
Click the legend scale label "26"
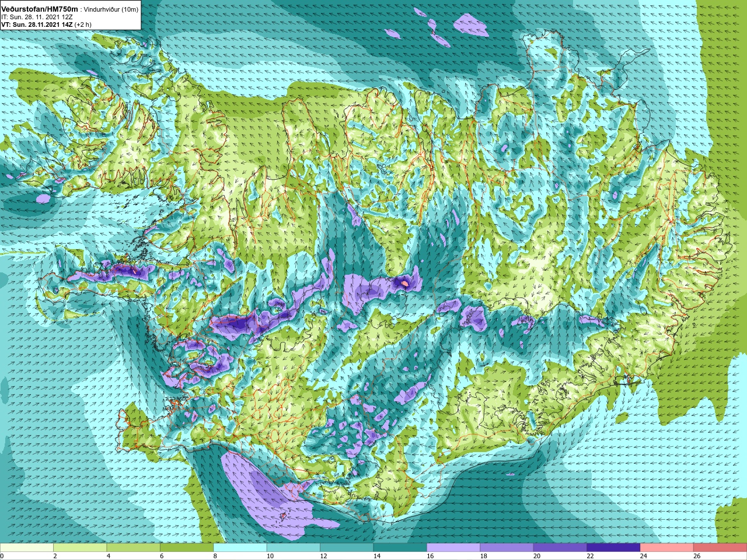[697, 556]
